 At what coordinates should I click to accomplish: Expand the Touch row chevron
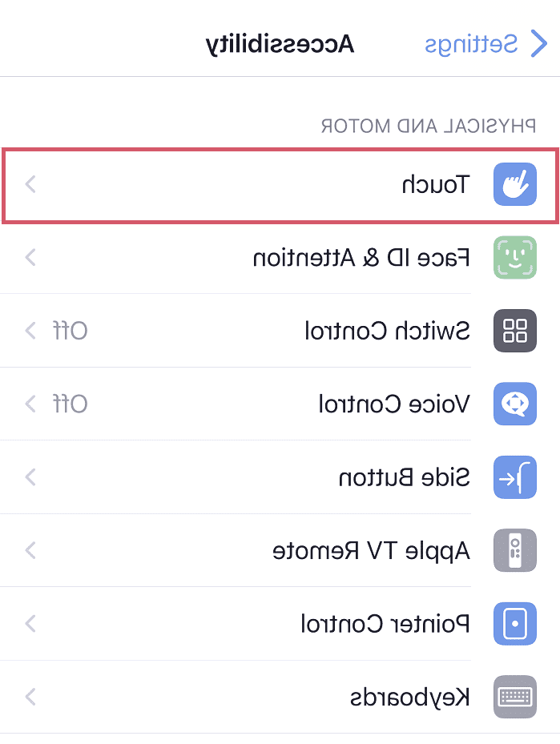click(x=30, y=184)
